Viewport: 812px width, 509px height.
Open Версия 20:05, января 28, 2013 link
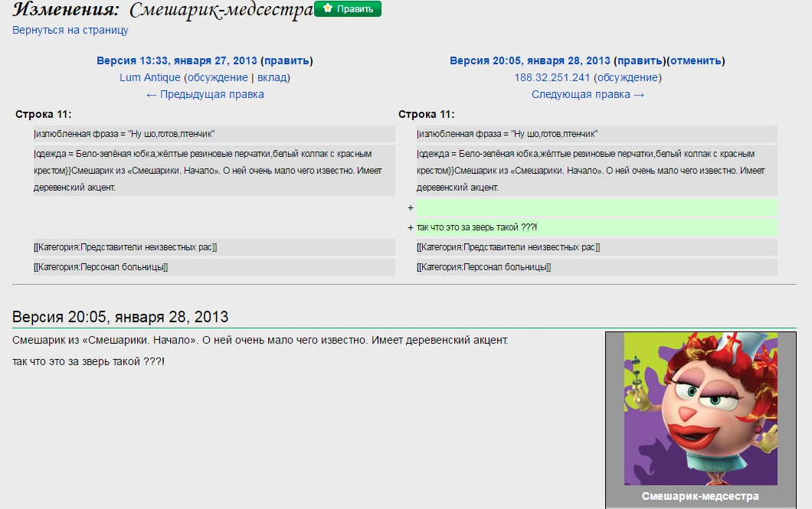530,60
